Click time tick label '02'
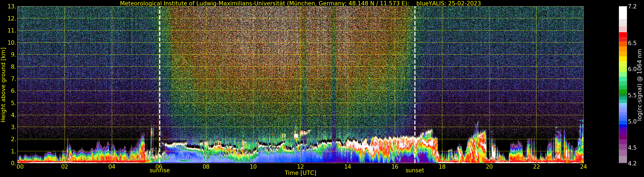Image resolution: width=644 pixels, height=177 pixels. [65, 167]
